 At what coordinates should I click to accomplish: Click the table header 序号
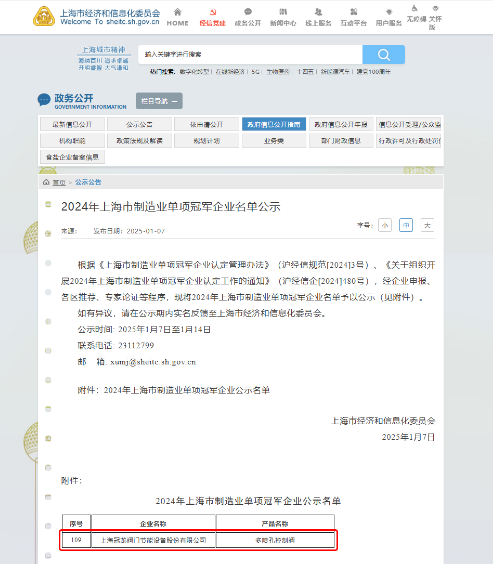tap(76, 524)
